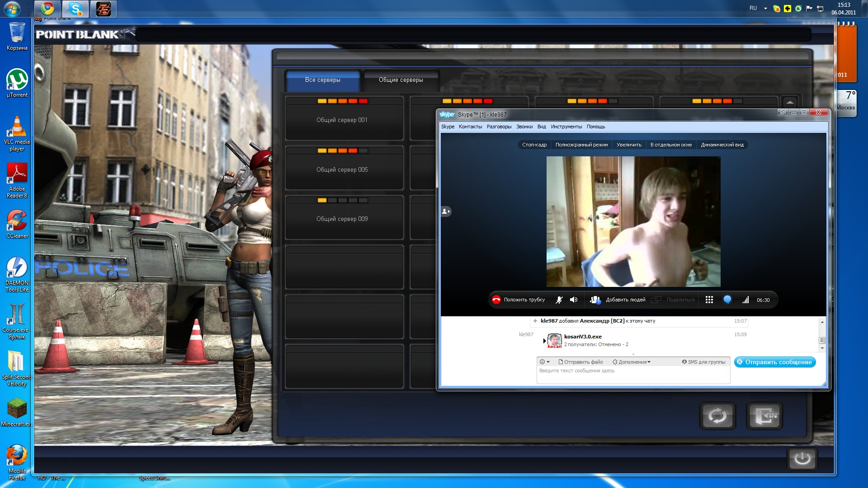
Task: Click Стоп-кадр video option
Action: 534,145
